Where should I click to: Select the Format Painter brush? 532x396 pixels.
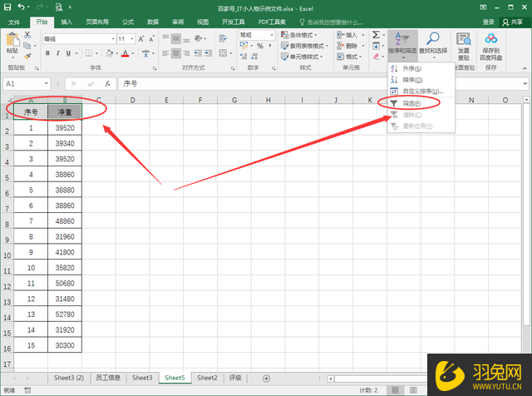pyautogui.click(x=27, y=56)
